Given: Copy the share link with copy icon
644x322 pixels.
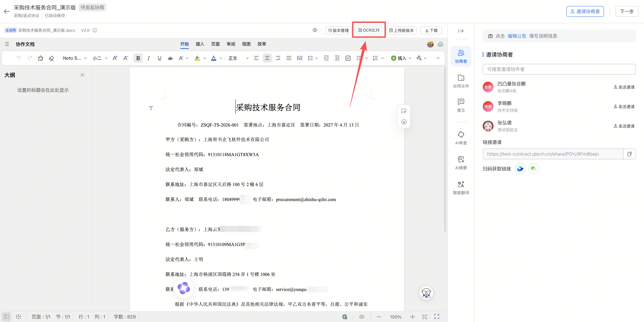Looking at the screenshot, I should coord(629,154).
